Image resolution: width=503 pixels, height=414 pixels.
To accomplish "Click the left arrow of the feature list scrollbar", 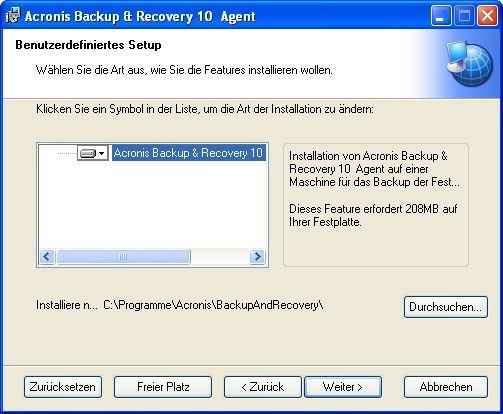I will click(x=47, y=257).
